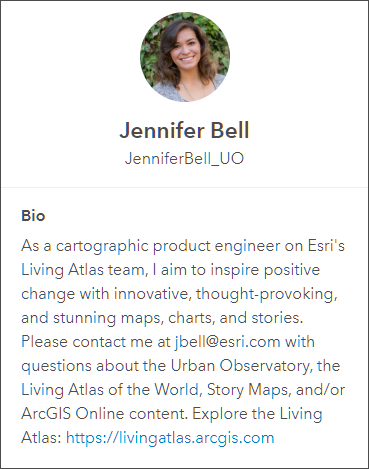Click the "stunning maps, charts" text
Screen dimensions: 369x469
132,318
